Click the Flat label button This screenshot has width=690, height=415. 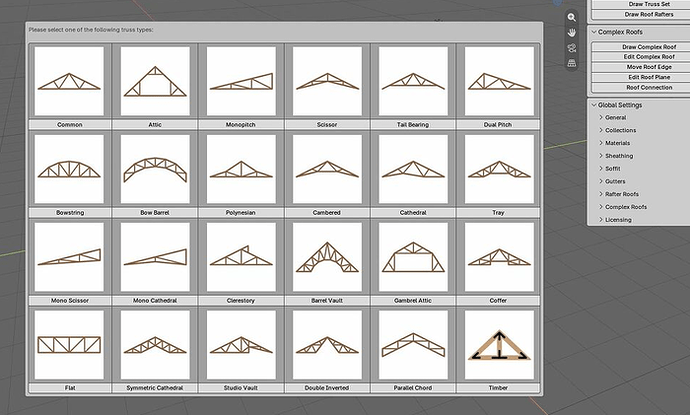[70, 388]
